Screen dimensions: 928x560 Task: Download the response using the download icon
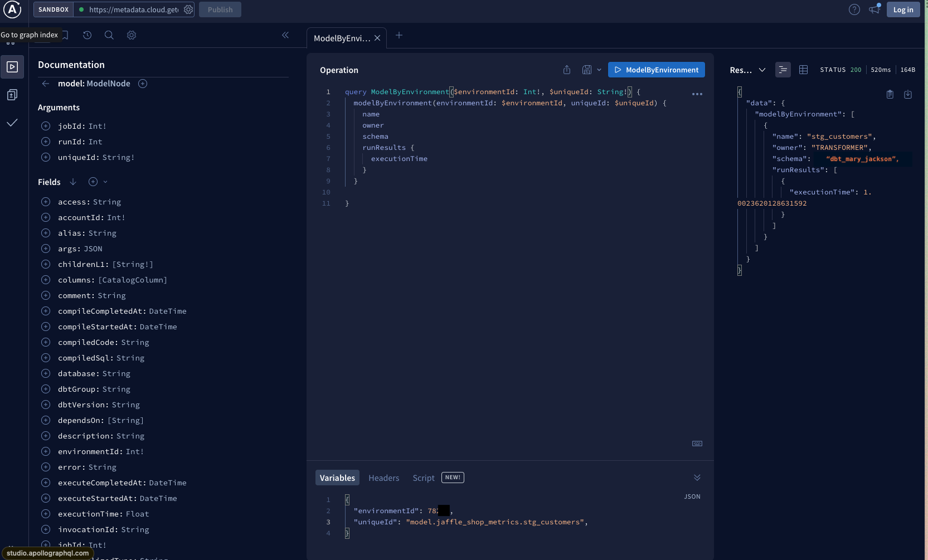[x=909, y=94]
